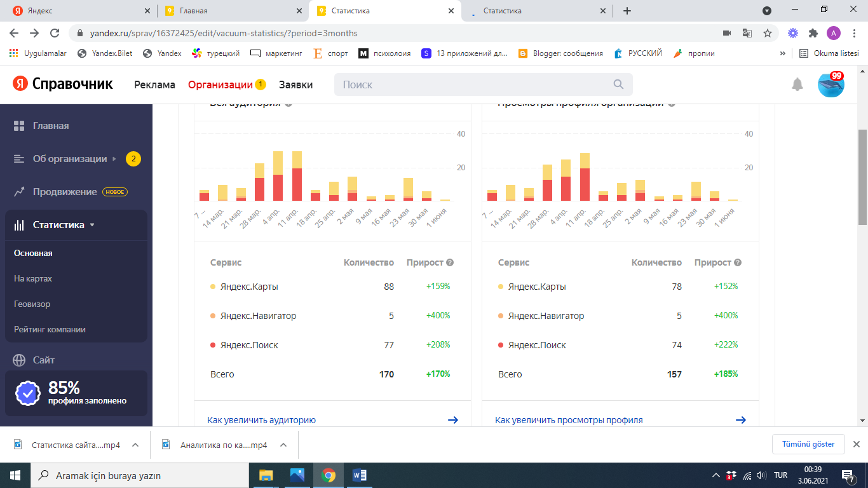
Task: Click the search magnifier icon
Action: tap(618, 85)
